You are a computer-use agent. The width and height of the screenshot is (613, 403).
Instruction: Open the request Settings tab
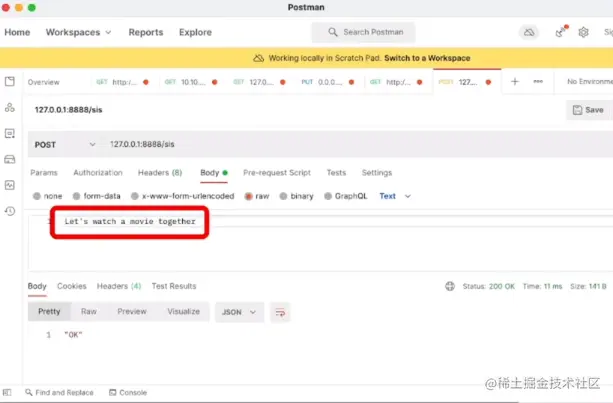[x=376, y=173]
